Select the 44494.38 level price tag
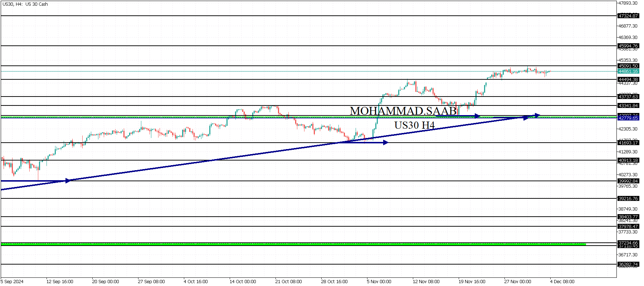 tap(628, 79)
